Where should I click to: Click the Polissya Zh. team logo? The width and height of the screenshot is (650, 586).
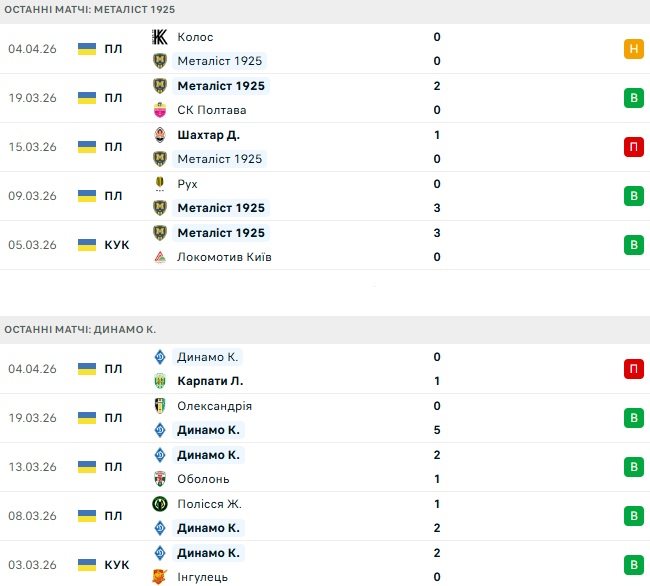click(x=160, y=504)
